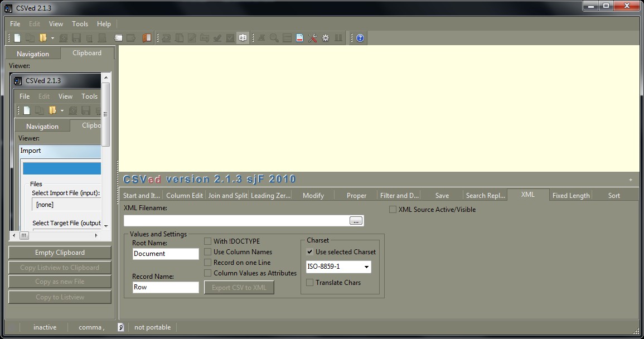
Task: Click Copy Listview to Clipboard button
Action: (x=60, y=268)
